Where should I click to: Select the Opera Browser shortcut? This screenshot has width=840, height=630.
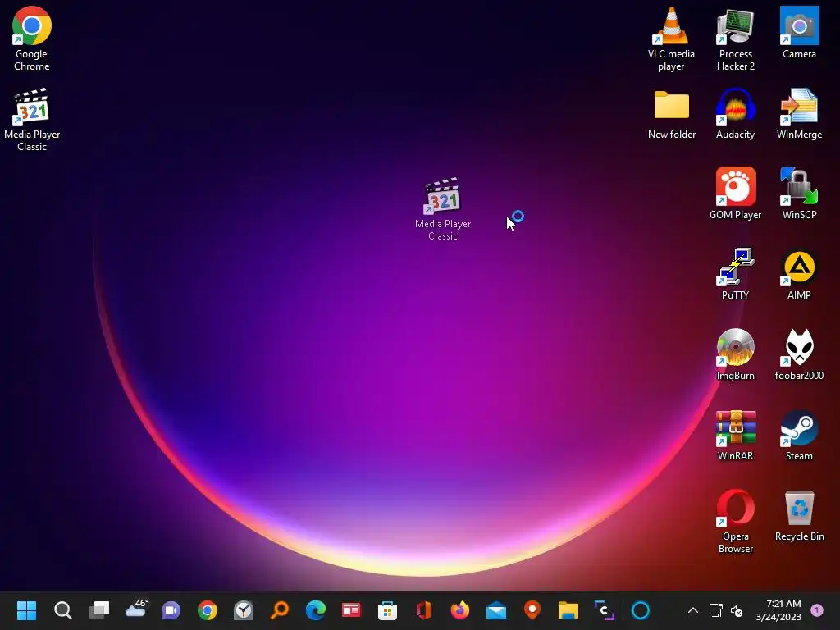[x=736, y=521]
